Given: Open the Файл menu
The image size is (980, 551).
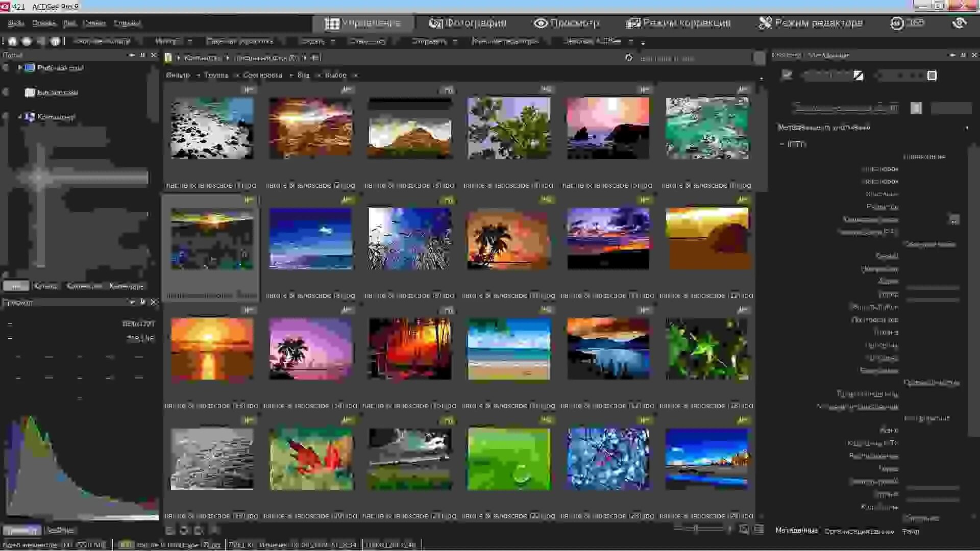Looking at the screenshot, I should tap(16, 23).
